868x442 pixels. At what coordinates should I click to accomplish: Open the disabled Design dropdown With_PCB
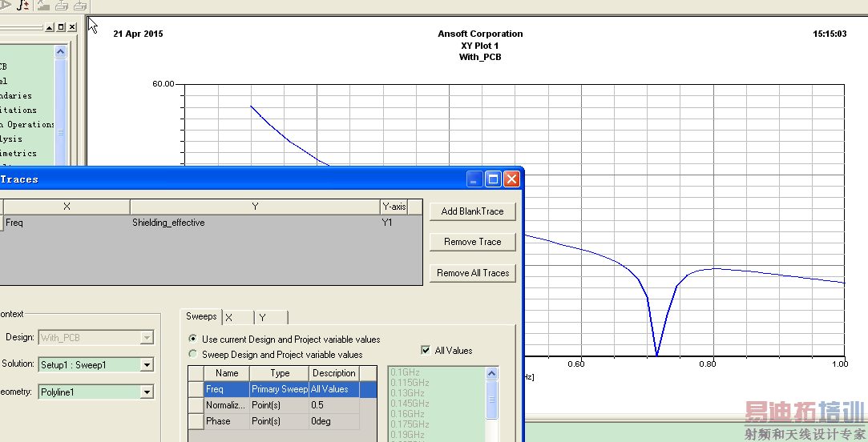(146, 338)
